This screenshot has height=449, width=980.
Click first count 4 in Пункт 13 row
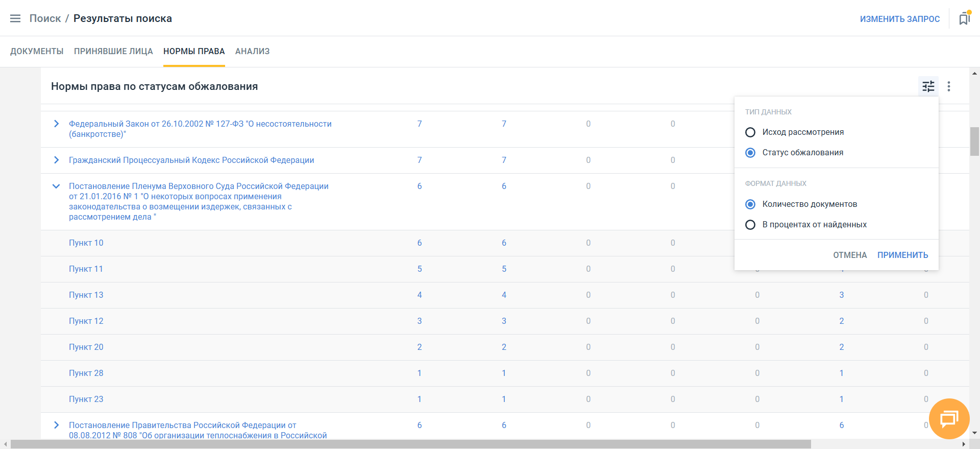point(420,295)
